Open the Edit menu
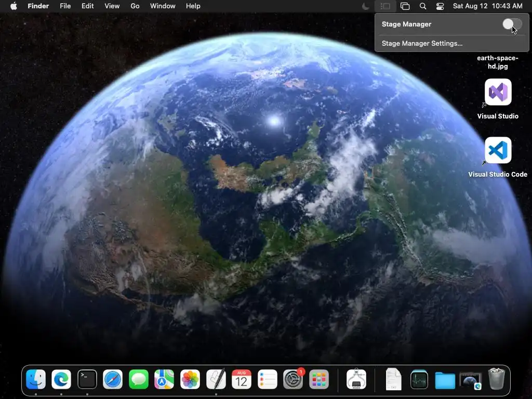532x399 pixels. tap(87, 6)
